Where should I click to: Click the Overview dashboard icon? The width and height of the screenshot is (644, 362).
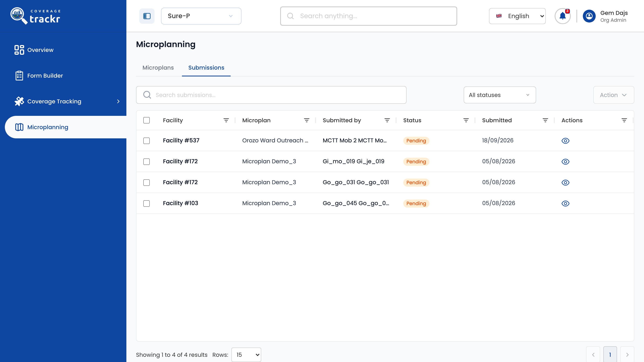(x=19, y=50)
